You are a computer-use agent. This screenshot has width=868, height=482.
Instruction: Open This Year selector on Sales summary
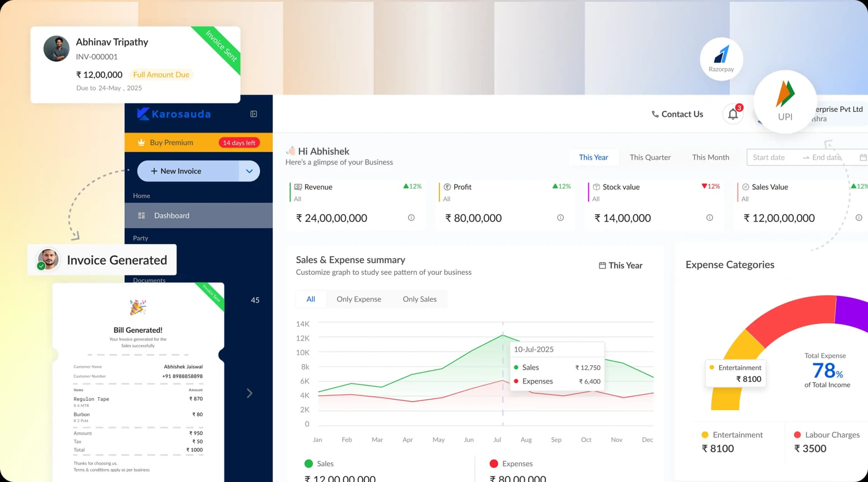[x=620, y=265]
